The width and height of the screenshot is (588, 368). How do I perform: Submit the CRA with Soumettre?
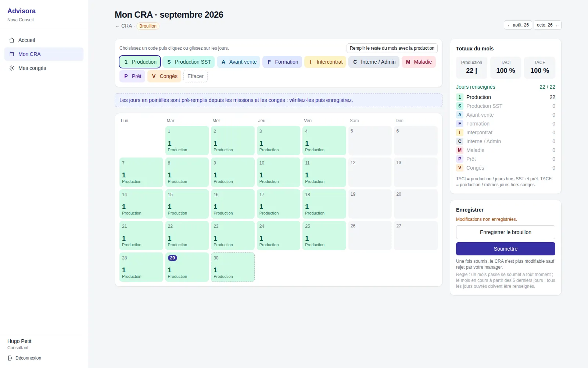pos(506,249)
